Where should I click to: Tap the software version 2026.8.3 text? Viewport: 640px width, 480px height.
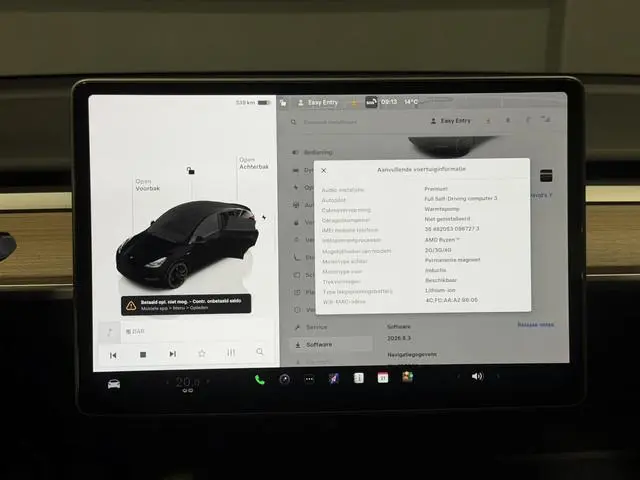(399, 338)
